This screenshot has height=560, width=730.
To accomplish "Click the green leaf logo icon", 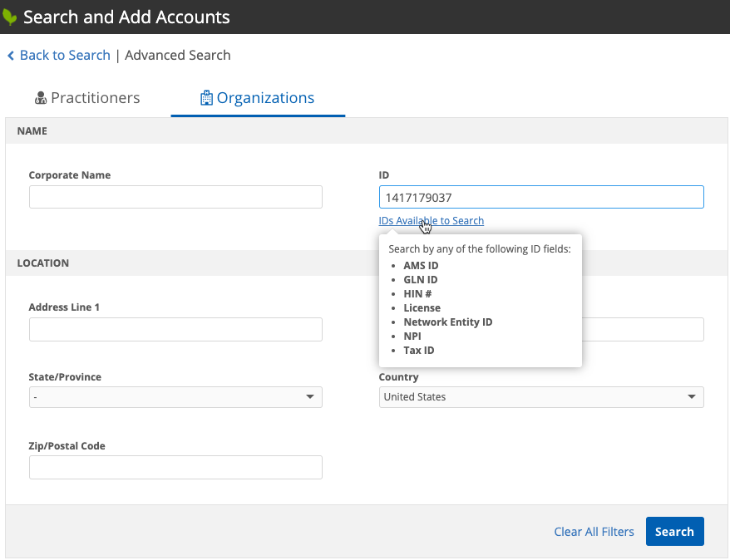I will (x=10, y=17).
